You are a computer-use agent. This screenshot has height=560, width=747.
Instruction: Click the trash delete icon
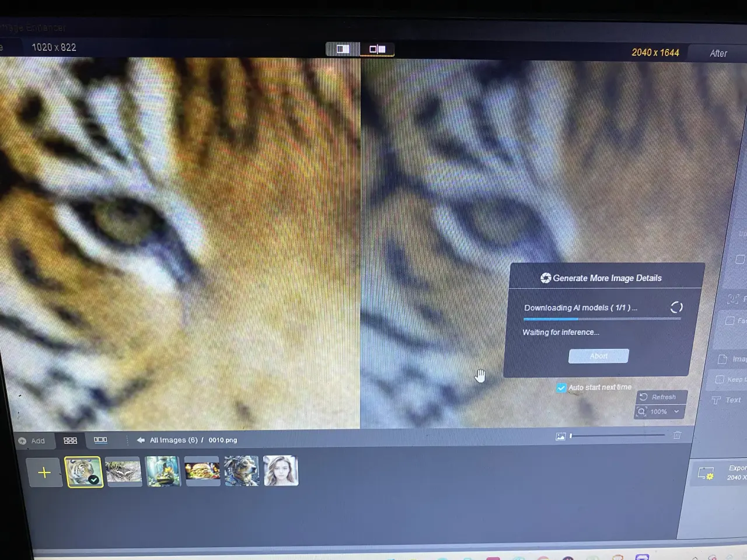point(677,435)
